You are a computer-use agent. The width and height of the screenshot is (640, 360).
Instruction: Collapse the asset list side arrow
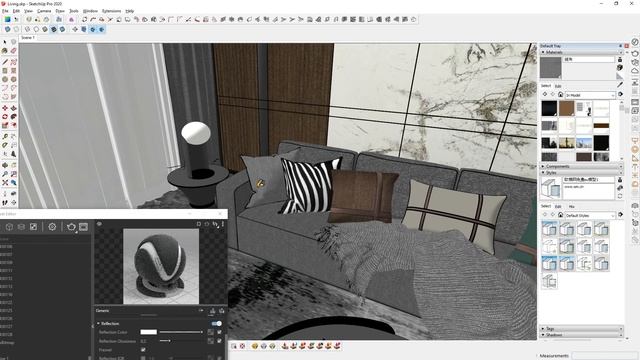[x=92, y=326]
